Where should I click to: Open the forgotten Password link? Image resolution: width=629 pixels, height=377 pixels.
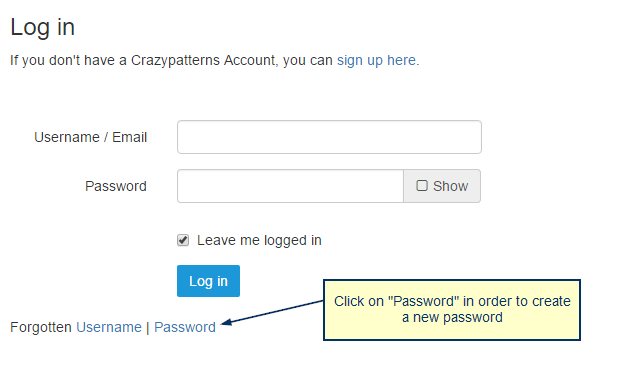185,327
